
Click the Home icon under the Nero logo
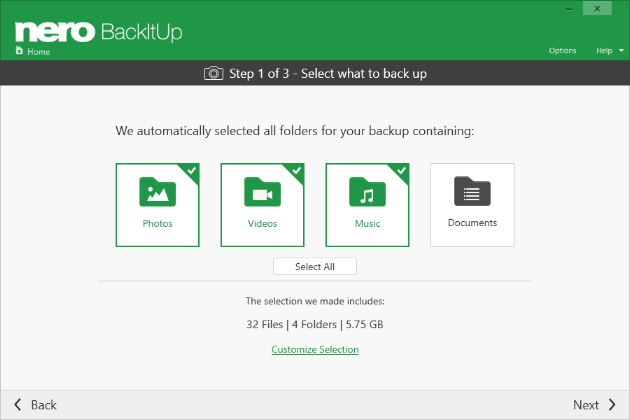point(19,51)
